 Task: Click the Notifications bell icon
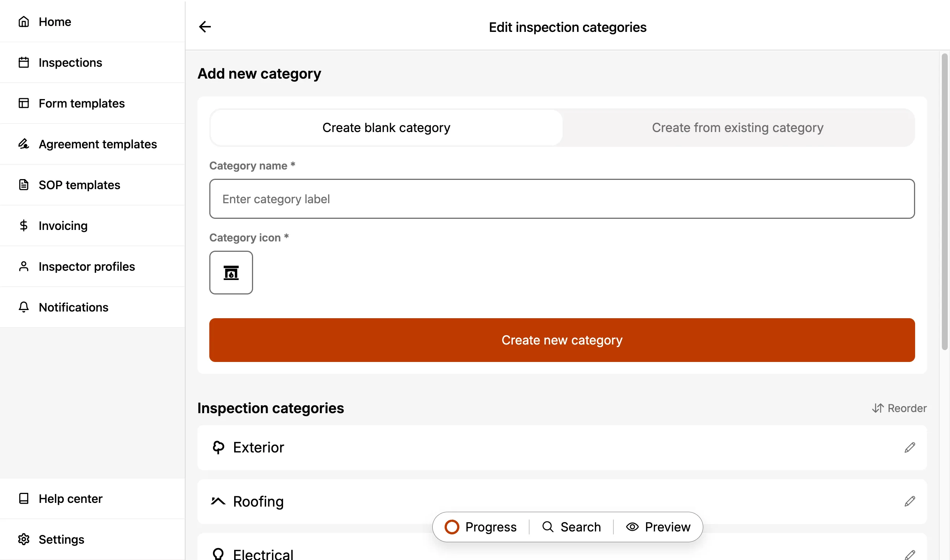point(24,307)
